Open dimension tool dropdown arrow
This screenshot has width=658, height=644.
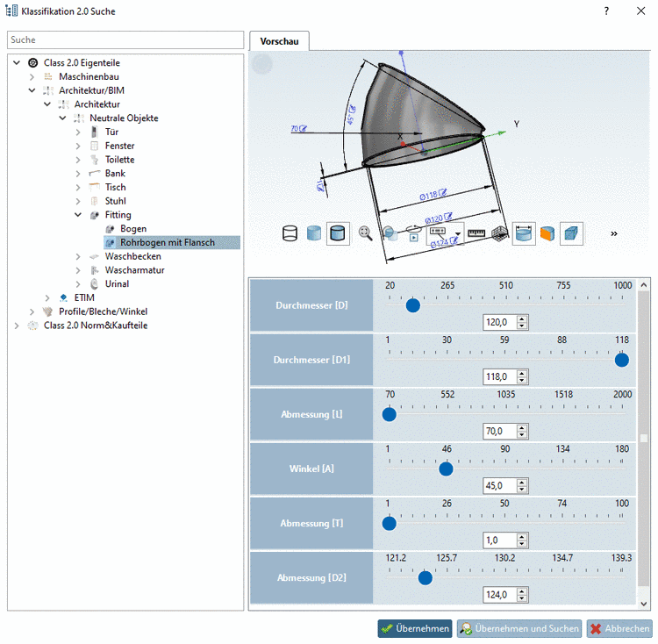(458, 234)
